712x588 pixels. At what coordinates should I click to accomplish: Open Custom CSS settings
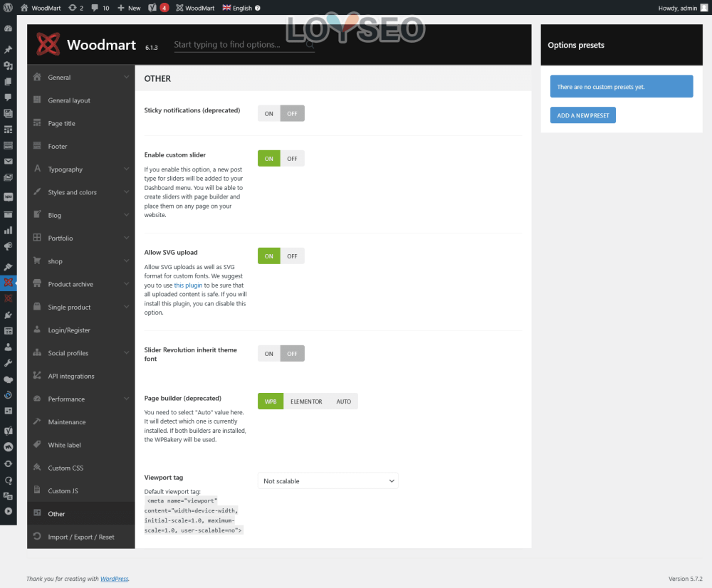click(81, 468)
